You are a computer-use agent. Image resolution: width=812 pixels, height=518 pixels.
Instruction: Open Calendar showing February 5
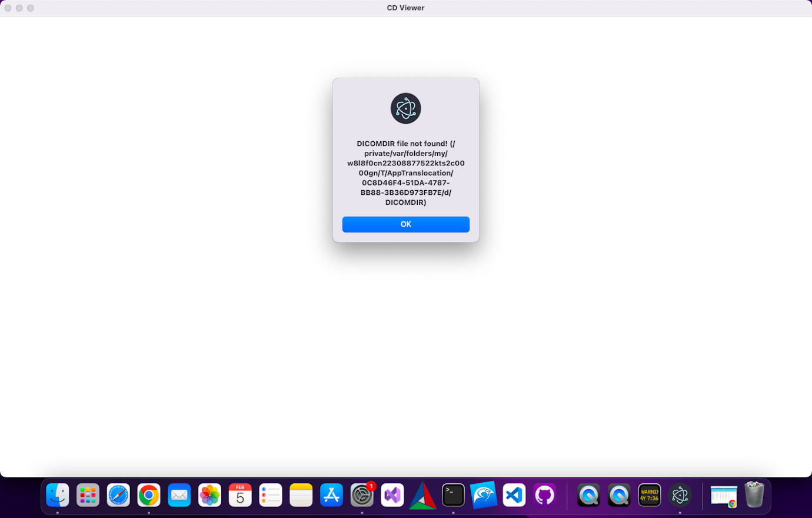(x=240, y=495)
